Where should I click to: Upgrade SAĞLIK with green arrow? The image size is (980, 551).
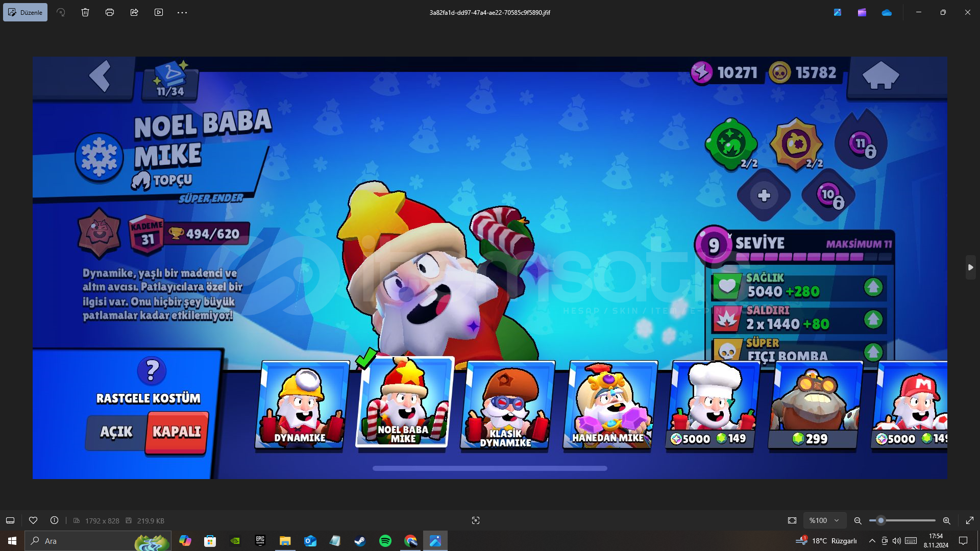tap(873, 287)
